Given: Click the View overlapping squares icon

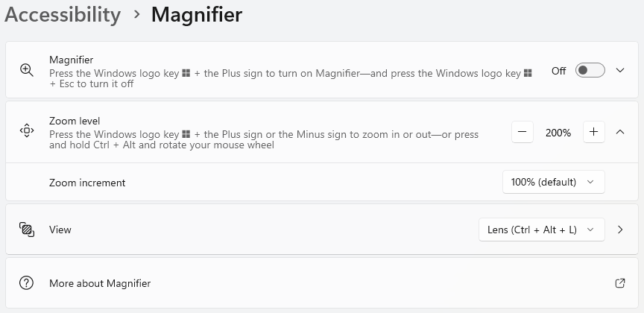Looking at the screenshot, I should click(27, 230).
